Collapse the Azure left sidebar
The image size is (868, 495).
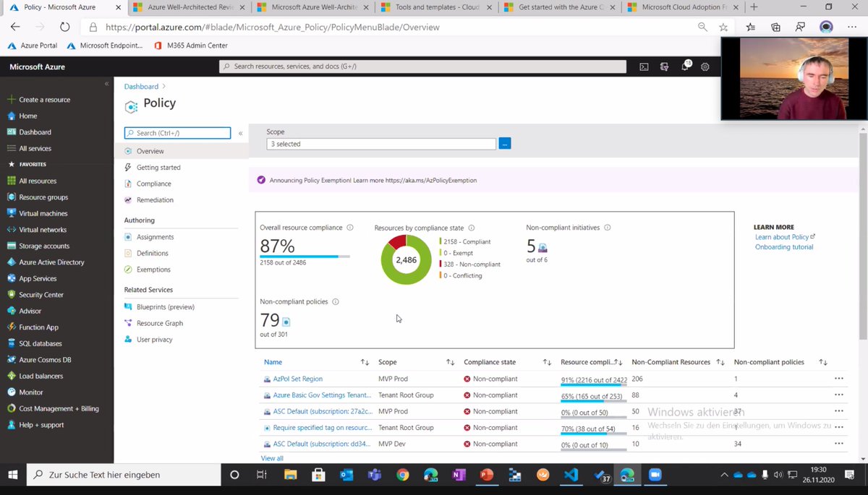tap(106, 84)
